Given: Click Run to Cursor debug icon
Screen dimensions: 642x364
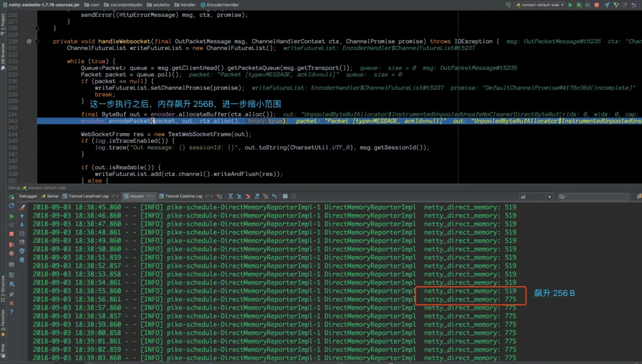Looking at the screenshot, I should (x=274, y=197).
